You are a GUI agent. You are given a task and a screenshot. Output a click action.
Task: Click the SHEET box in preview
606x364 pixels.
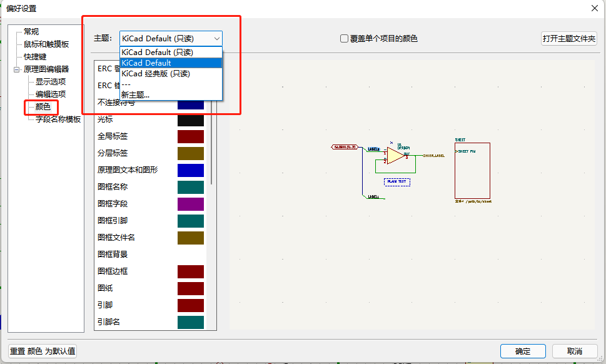[x=472, y=171]
